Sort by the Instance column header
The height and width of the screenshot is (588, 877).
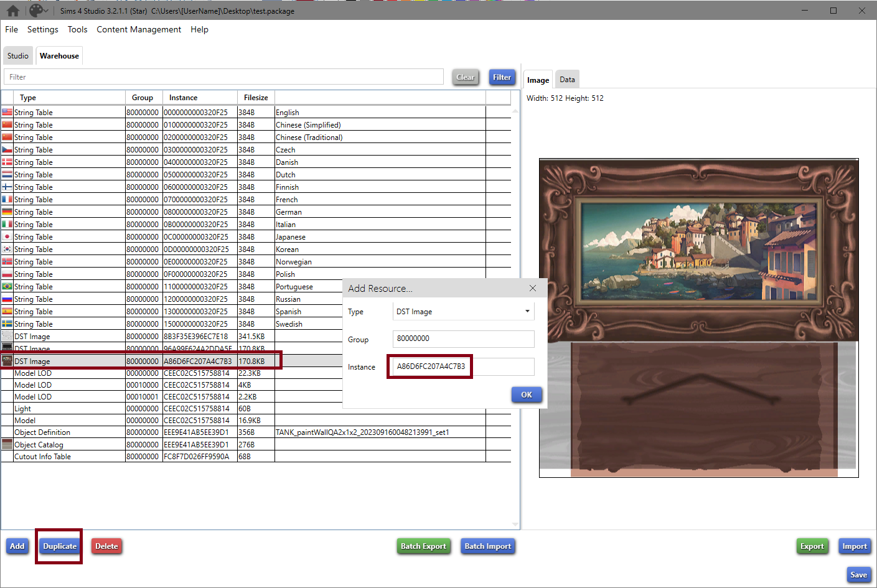(x=200, y=98)
